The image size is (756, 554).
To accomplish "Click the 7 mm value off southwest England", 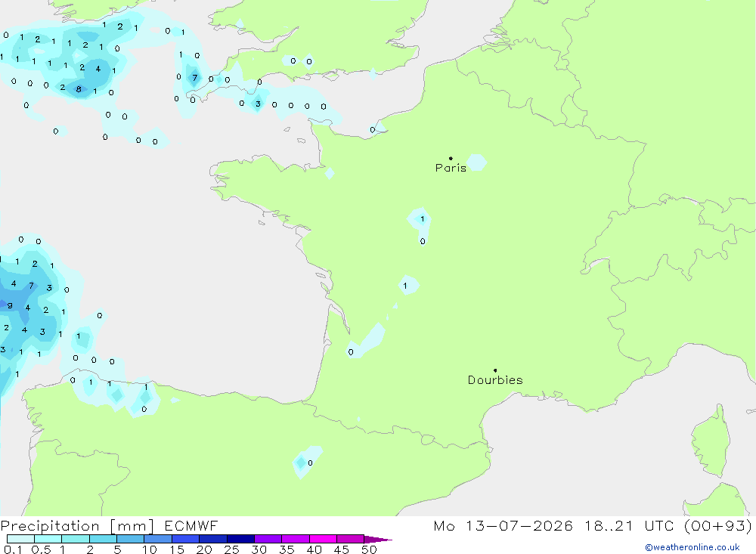I will (195, 78).
